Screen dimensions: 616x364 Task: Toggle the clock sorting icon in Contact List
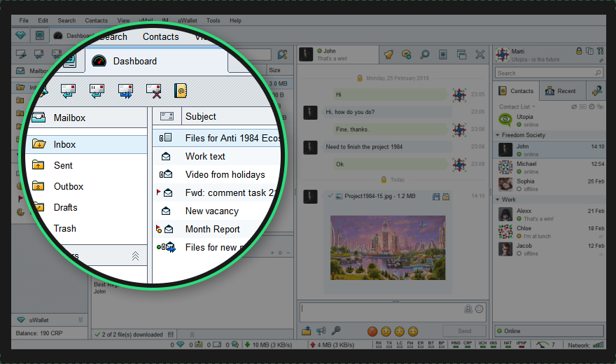point(591,107)
